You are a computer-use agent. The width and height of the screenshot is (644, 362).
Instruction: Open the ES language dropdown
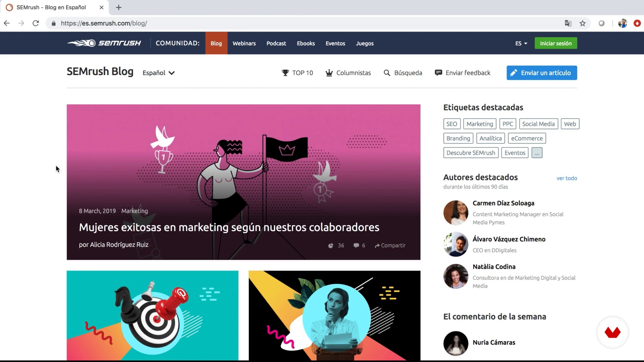click(521, 43)
